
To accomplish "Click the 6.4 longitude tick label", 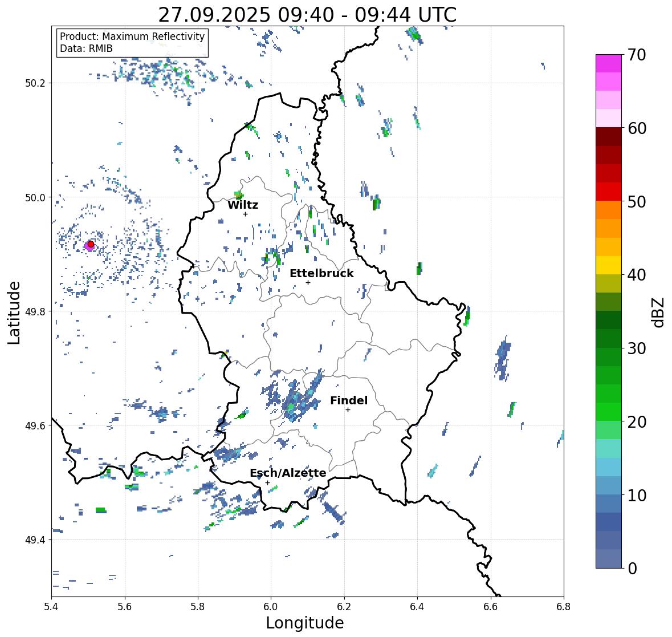I will [417, 607].
